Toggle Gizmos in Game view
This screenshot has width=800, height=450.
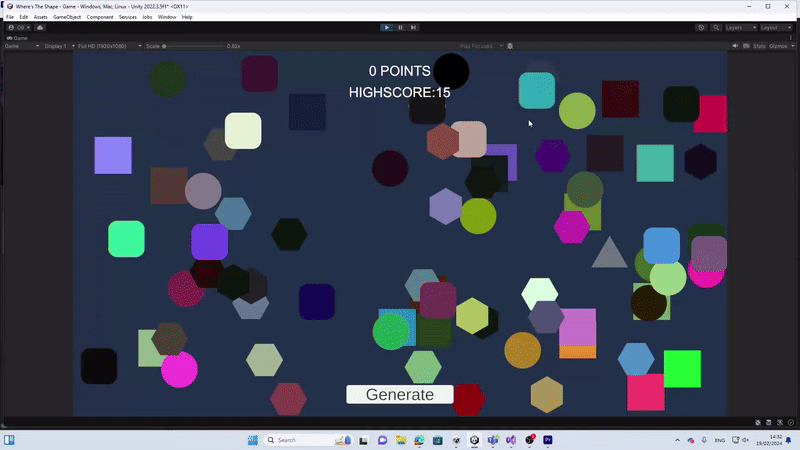click(x=778, y=46)
